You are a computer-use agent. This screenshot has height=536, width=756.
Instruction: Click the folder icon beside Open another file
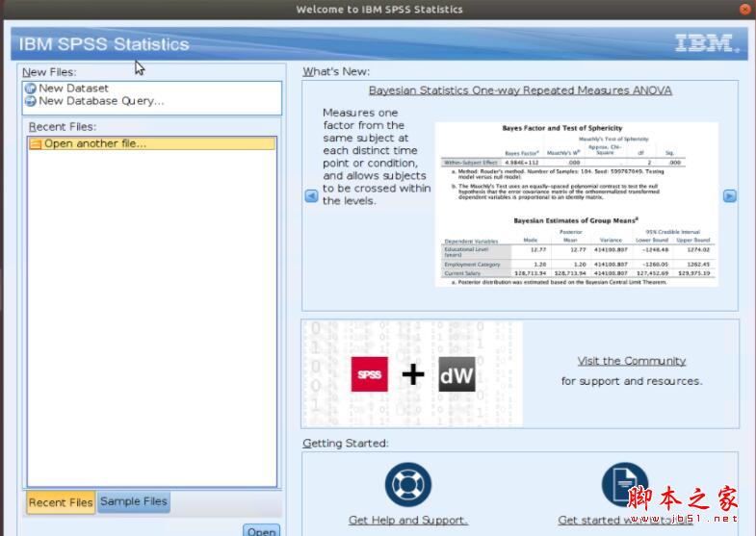36,143
